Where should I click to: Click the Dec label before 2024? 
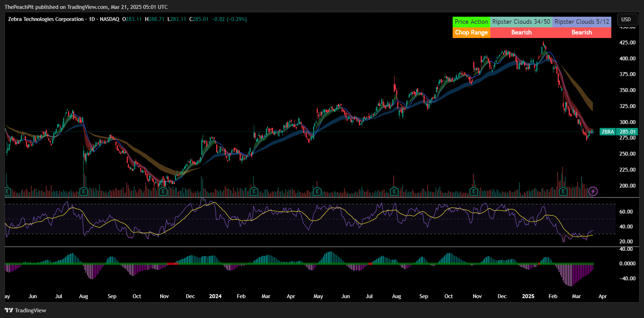tap(190, 296)
